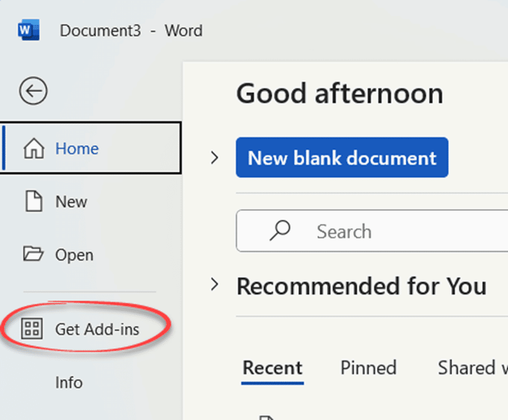The height and width of the screenshot is (420, 508).
Task: Open the Get Add-ins text entry
Action: tap(97, 329)
